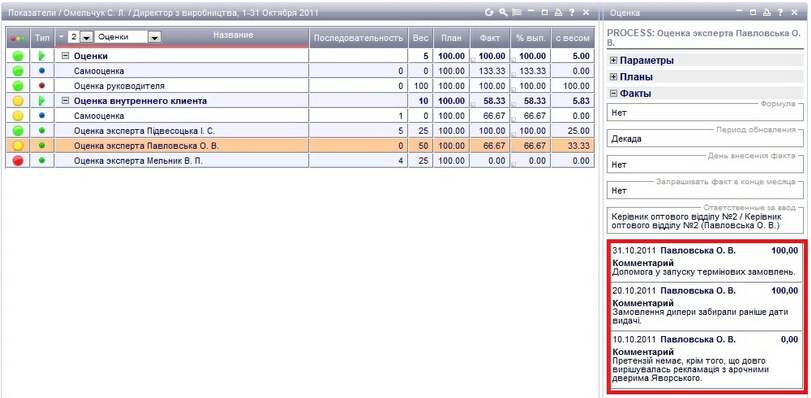This screenshot has height=398, width=811.
Task: Click green play type icon of Оценка внутреннего клиента
Action: coord(42,101)
